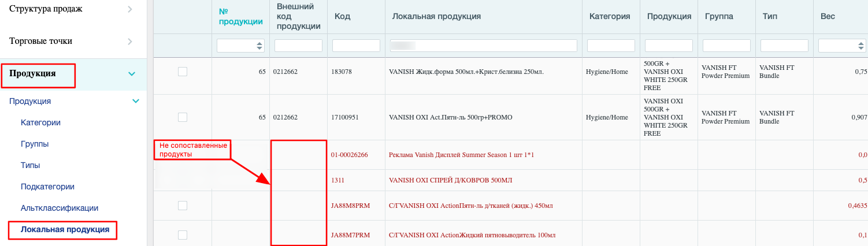Viewport: 868px width, 246px height.
Task: Open the bold Продукция section
Action: [x=33, y=73]
